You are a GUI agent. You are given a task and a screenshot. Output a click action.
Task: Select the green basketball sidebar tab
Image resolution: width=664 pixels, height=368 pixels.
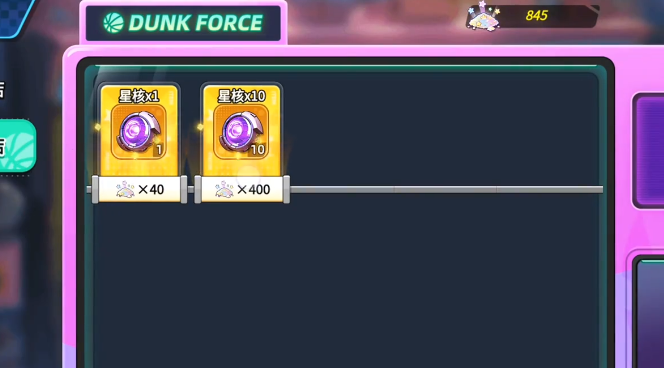pyautogui.click(x=17, y=146)
